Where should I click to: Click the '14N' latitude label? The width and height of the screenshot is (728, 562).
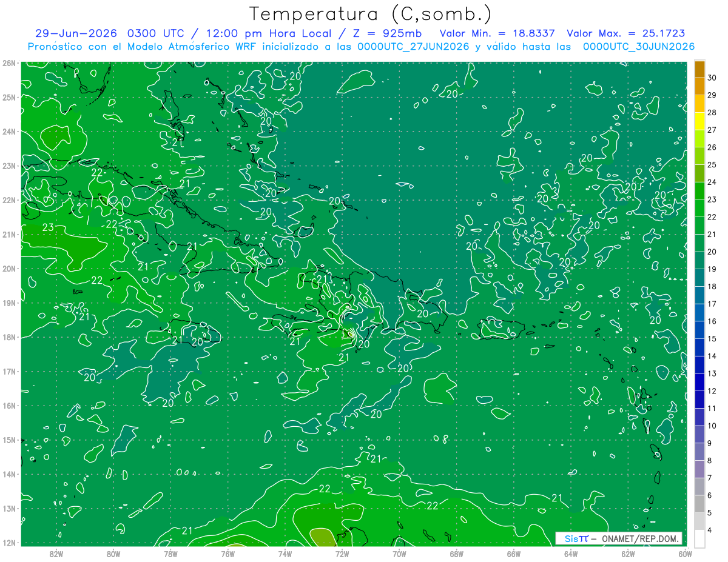coord(8,473)
